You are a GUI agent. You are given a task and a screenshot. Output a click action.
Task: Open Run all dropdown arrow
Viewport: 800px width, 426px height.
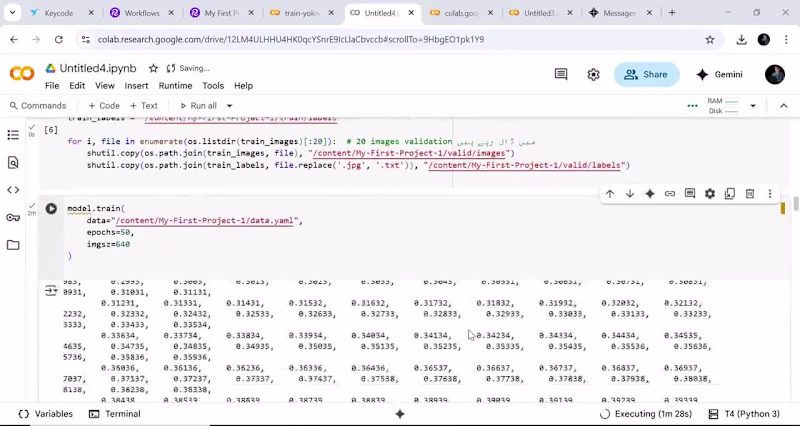(230, 106)
